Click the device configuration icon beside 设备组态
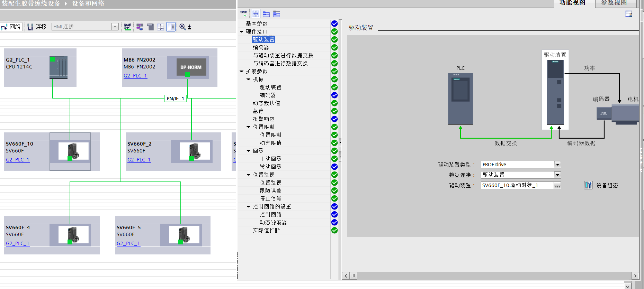The width and height of the screenshot is (644, 289). click(x=588, y=185)
